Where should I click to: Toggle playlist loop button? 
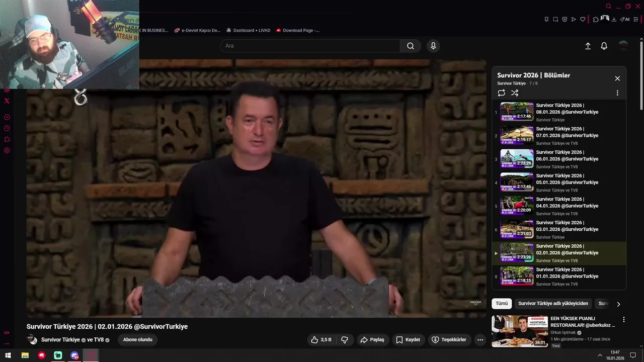(501, 93)
